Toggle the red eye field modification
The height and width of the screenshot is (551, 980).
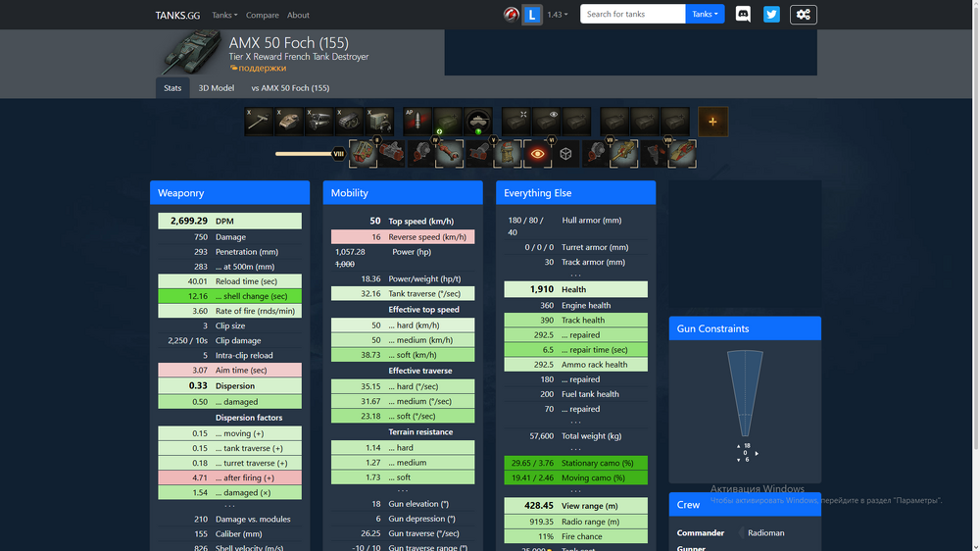pyautogui.click(x=537, y=154)
